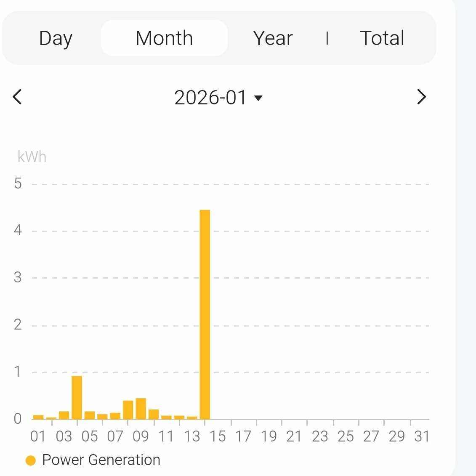Click the kWh axis unit label

[32, 157]
